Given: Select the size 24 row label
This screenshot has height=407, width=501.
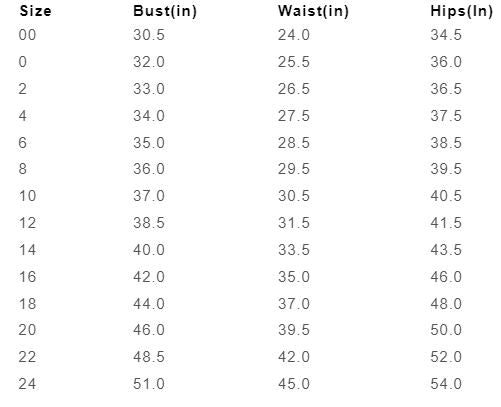Looking at the screenshot, I should point(27,384).
